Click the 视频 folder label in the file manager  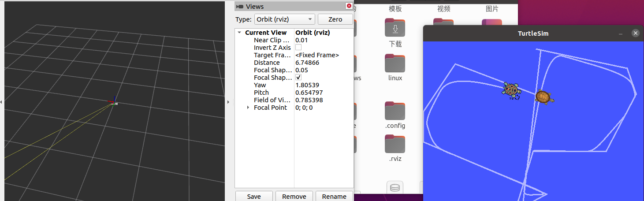click(444, 9)
